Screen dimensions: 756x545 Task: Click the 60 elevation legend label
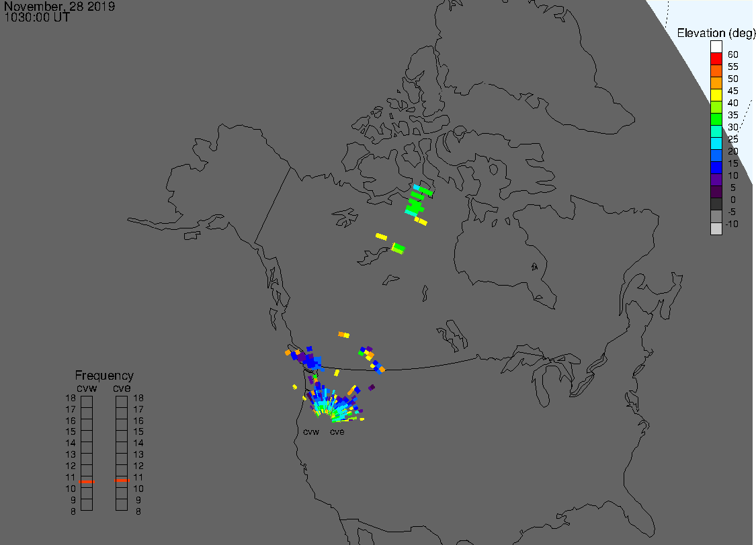pyautogui.click(x=733, y=54)
